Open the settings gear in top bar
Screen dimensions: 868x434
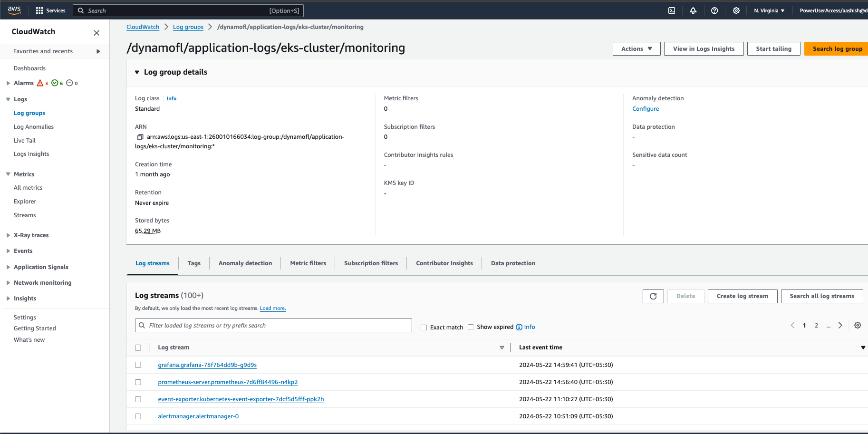736,10
